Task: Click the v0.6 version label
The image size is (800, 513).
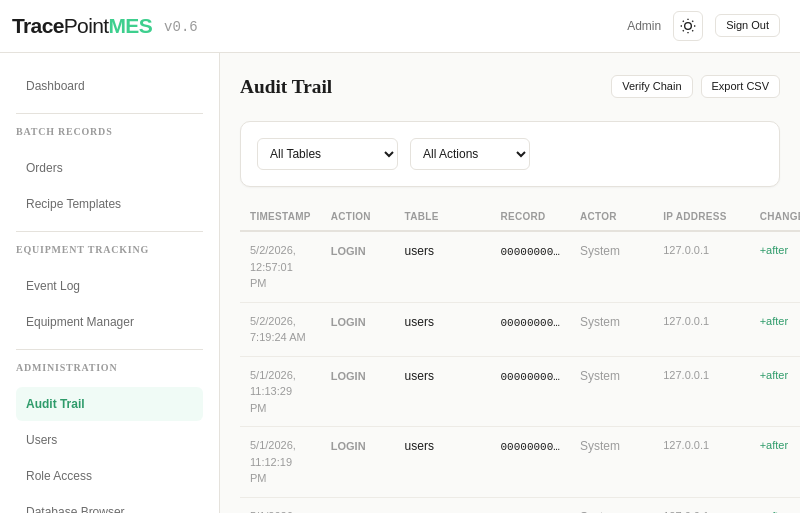Action: pos(181,27)
